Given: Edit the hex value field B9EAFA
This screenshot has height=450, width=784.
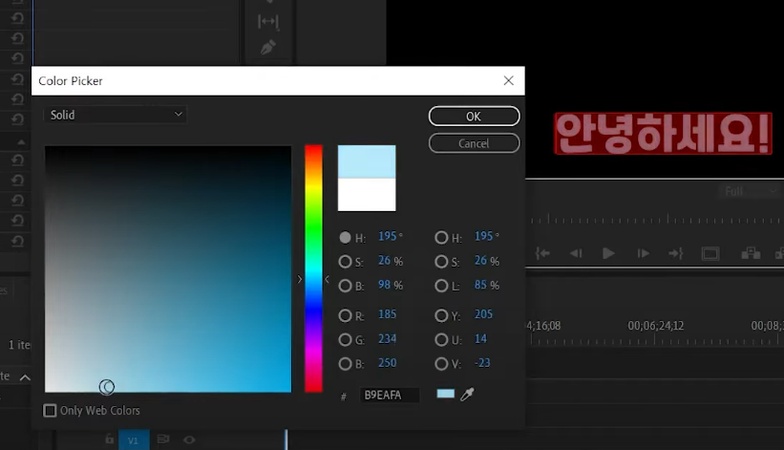Looking at the screenshot, I should [390, 395].
